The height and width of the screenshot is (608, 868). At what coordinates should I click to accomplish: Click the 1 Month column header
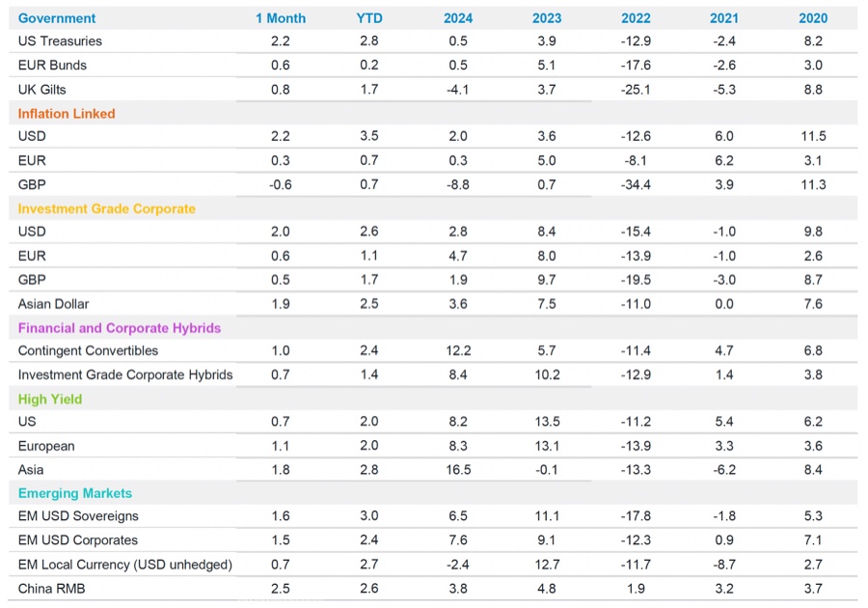click(x=280, y=17)
